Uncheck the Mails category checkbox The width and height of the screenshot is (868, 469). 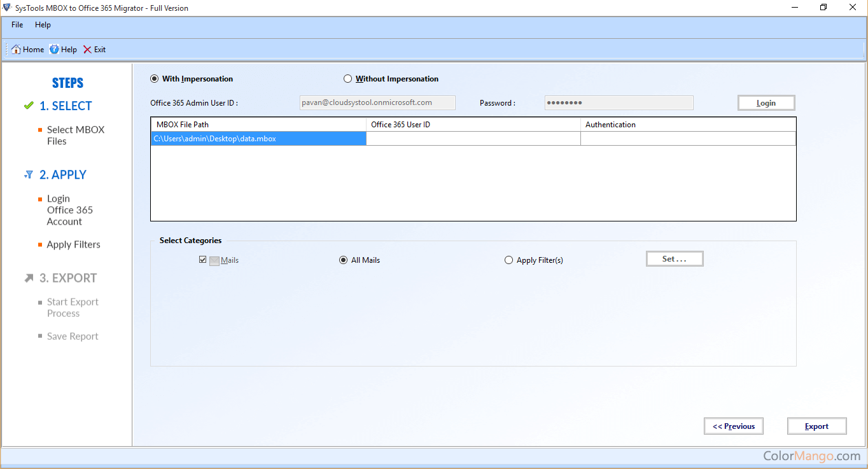202,260
